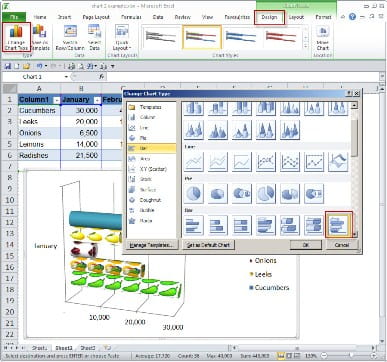Select Area category in chart type list
The width and height of the screenshot is (387, 362).
pyautogui.click(x=152, y=159)
